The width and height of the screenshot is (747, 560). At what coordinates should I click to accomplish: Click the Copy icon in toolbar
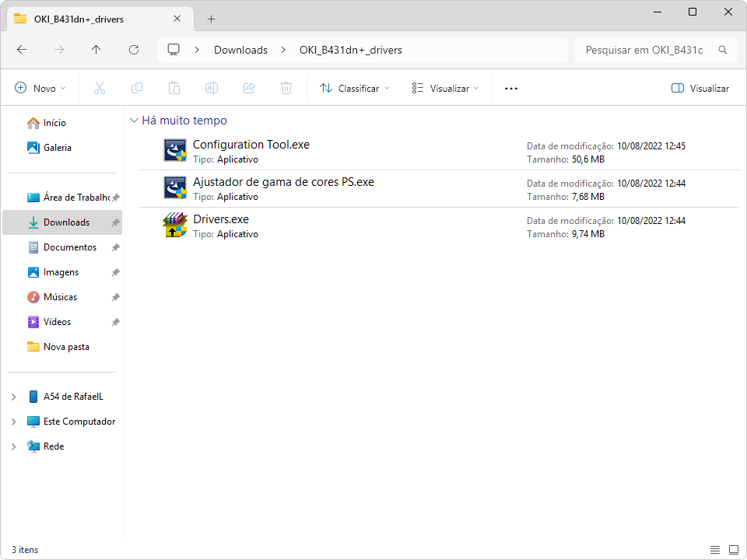tap(137, 88)
